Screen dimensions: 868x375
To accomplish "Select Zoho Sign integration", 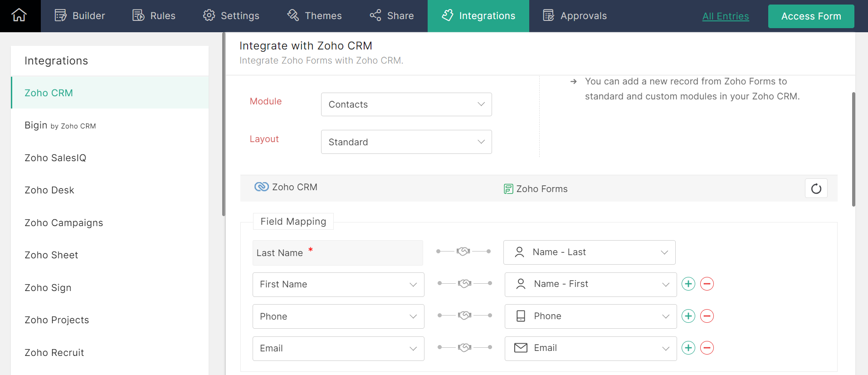I will pos(110,287).
